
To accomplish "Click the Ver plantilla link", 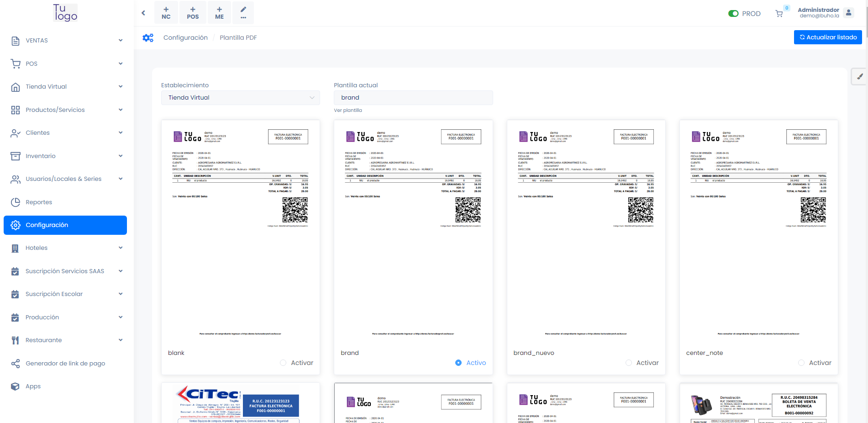I will click(x=348, y=111).
